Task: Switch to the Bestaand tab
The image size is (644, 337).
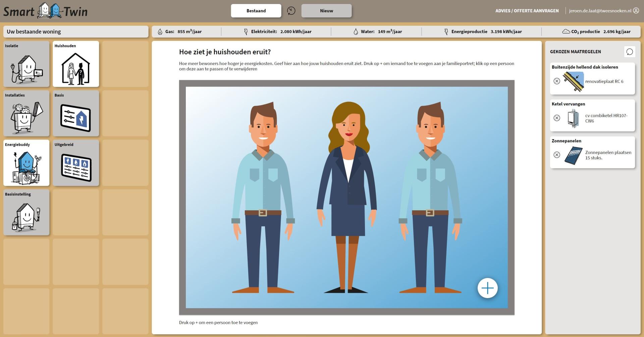Action: point(256,11)
